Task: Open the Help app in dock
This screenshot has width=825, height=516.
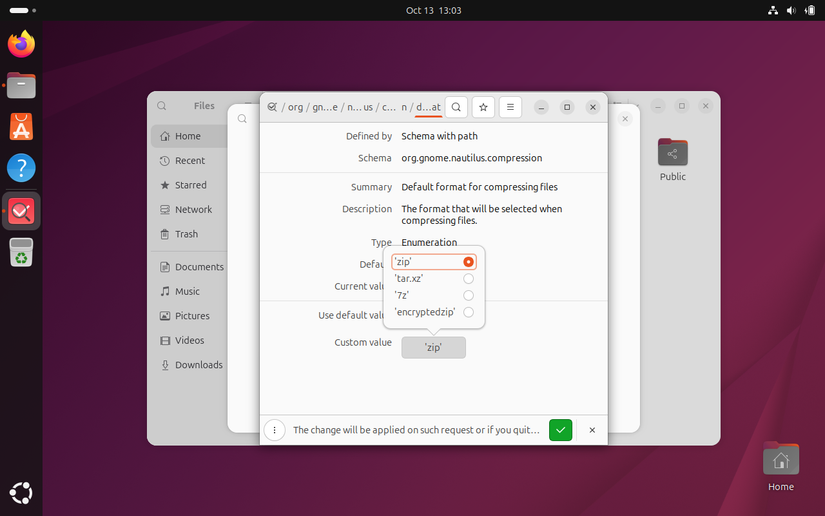Action: (x=21, y=168)
